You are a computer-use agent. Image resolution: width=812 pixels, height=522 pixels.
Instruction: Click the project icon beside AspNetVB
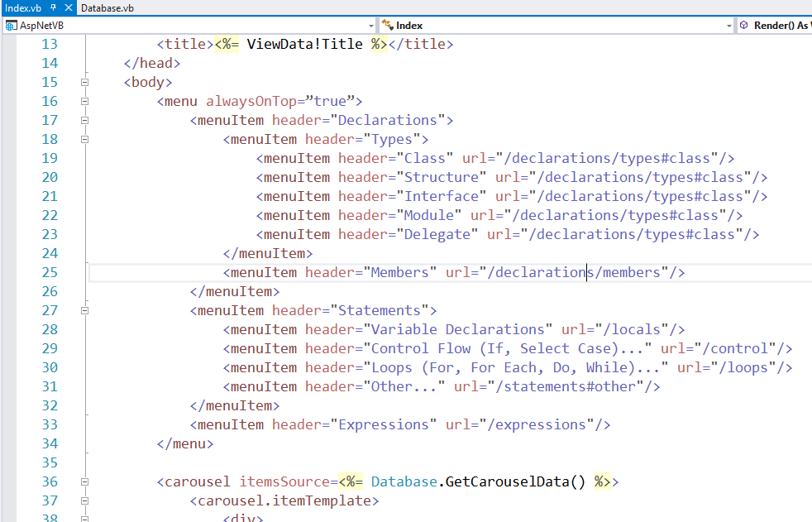pyautogui.click(x=11, y=26)
